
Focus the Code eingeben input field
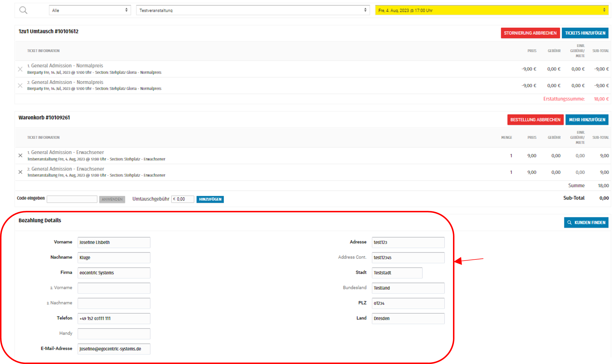pos(72,199)
